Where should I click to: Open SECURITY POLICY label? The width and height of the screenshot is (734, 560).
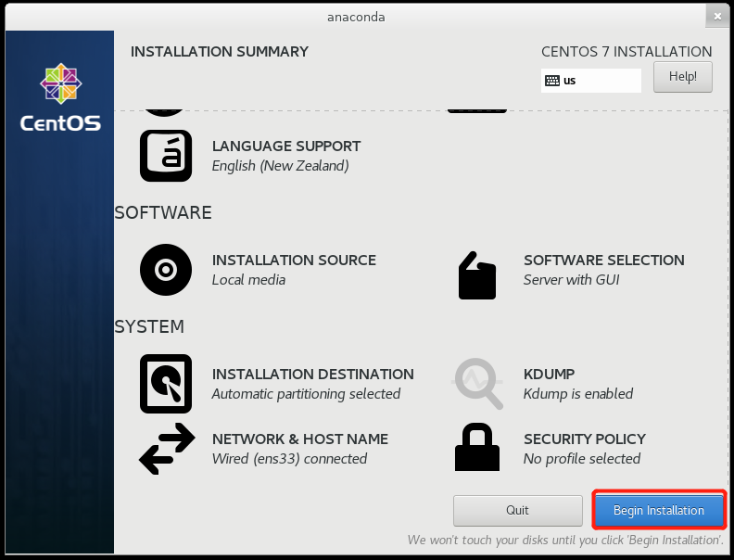point(585,439)
